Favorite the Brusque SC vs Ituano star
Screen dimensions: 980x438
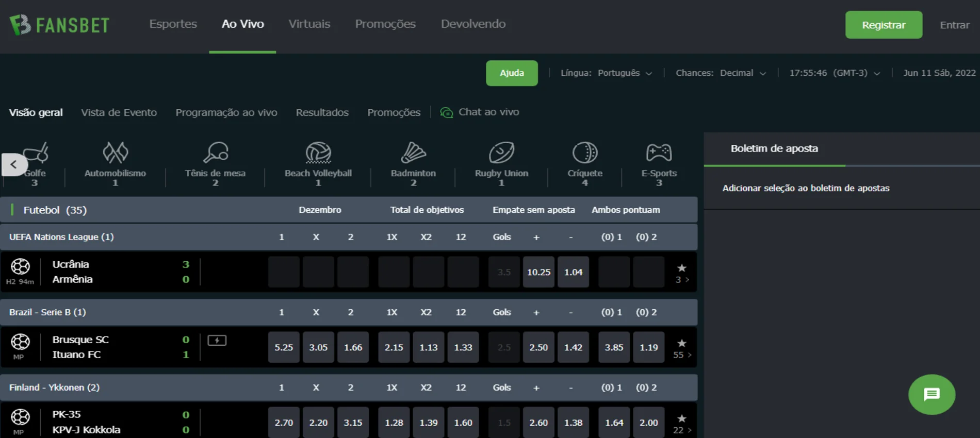(681, 343)
